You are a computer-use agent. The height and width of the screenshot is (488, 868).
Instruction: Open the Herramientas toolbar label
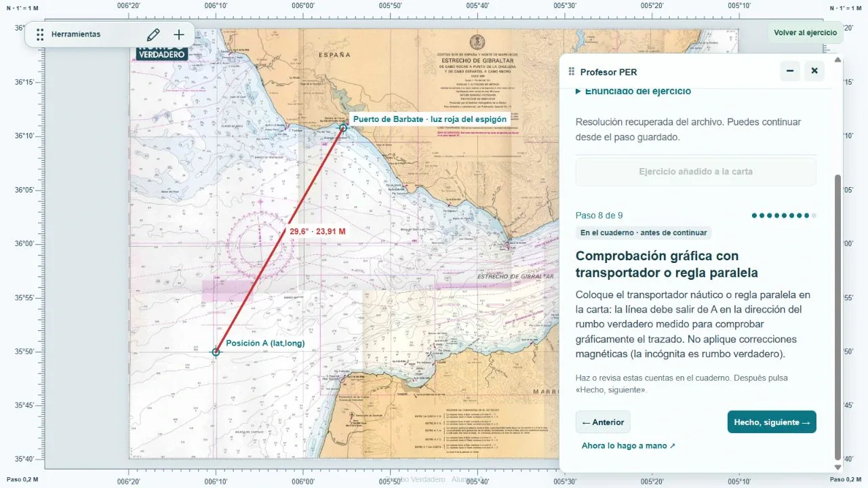click(x=76, y=35)
